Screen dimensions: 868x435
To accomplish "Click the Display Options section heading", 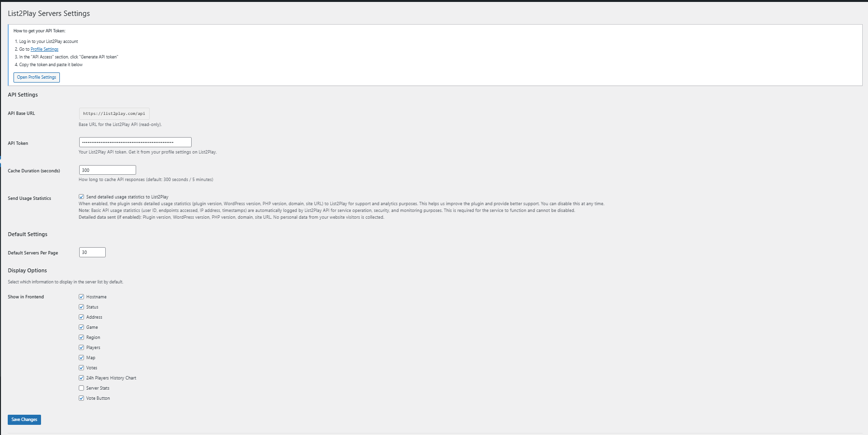I will point(28,270).
